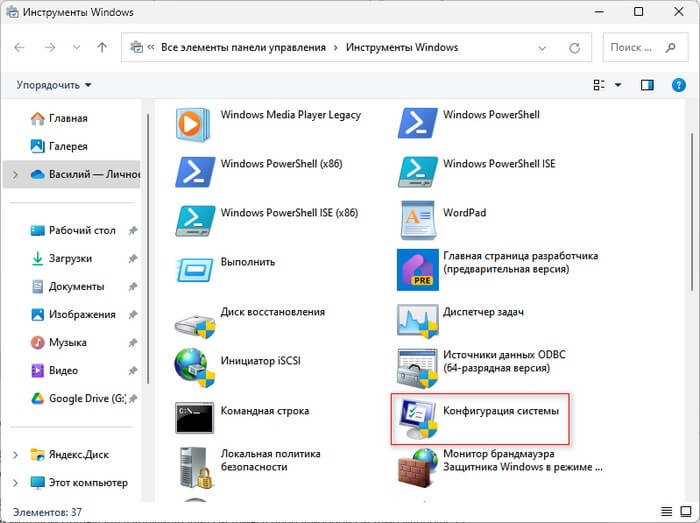Unpin Рабочий стол via its pin icon
The height and width of the screenshot is (523, 700).
(x=133, y=231)
